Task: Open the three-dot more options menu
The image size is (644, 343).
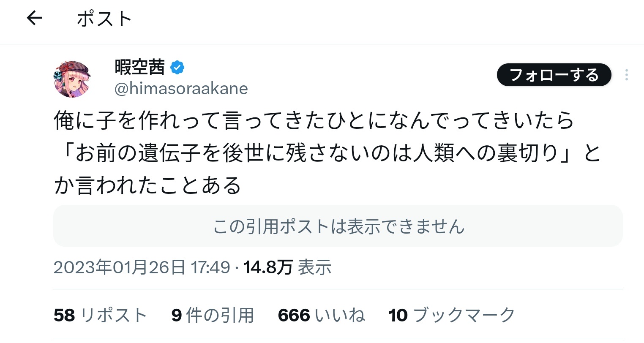Action: tap(626, 75)
